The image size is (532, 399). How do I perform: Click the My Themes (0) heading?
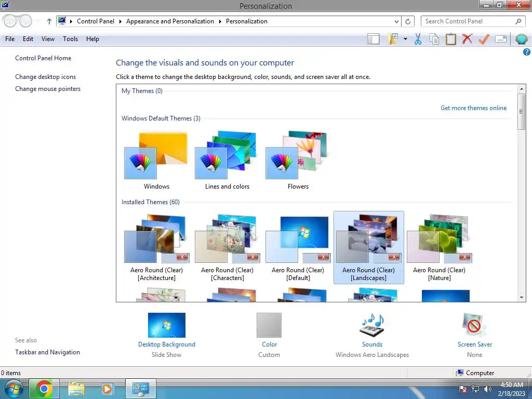[x=142, y=91]
